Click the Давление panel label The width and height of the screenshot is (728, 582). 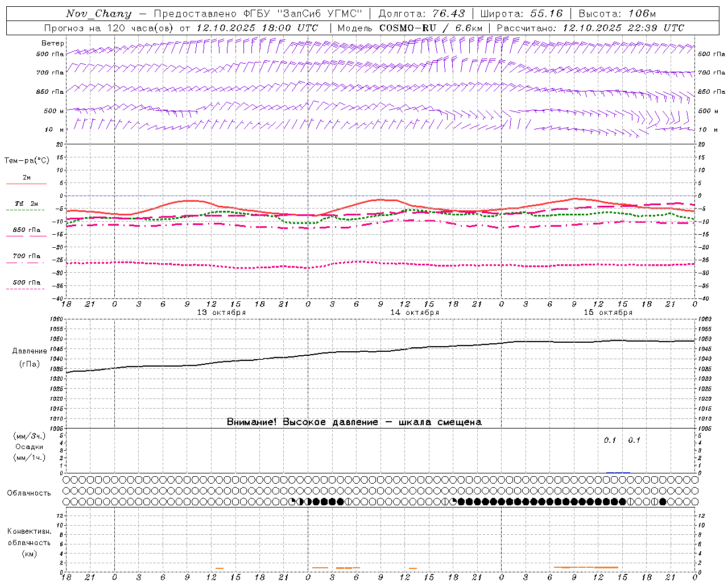pos(30,351)
